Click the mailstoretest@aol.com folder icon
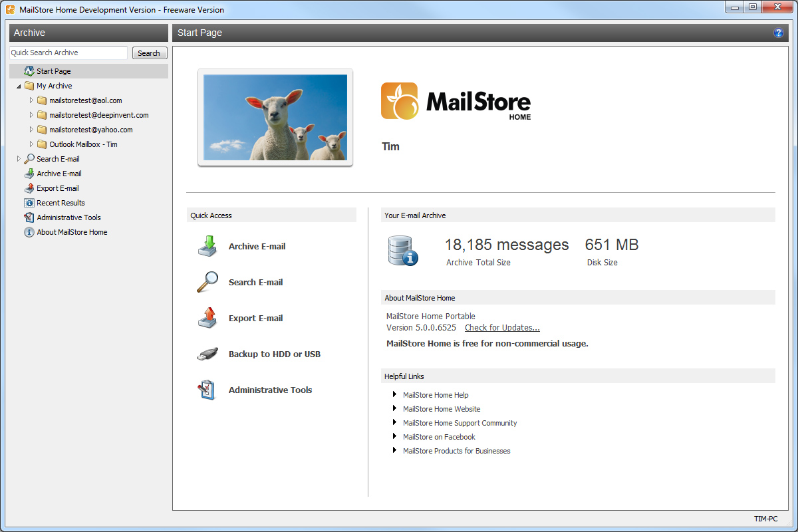 pos(42,100)
